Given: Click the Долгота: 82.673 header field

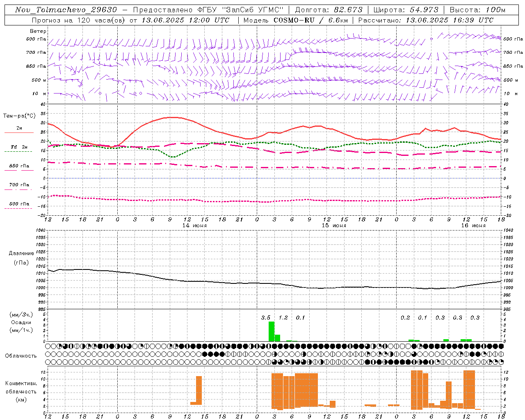Looking at the screenshot, I should [x=329, y=10].
